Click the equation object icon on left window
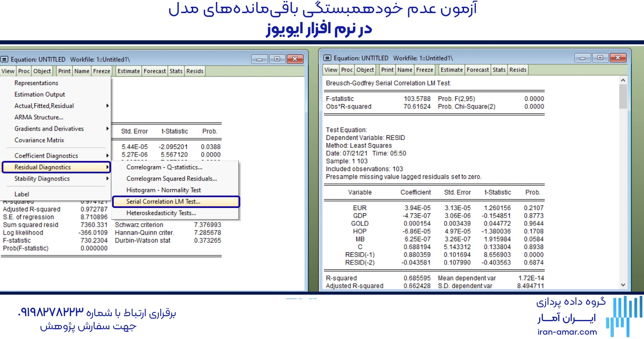Viewport: 644px width, 339px height. (x=5, y=59)
